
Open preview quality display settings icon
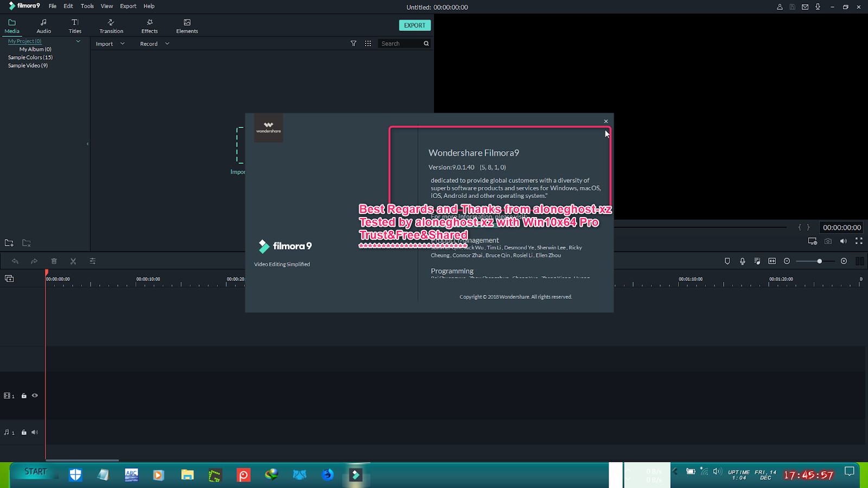[x=812, y=241]
